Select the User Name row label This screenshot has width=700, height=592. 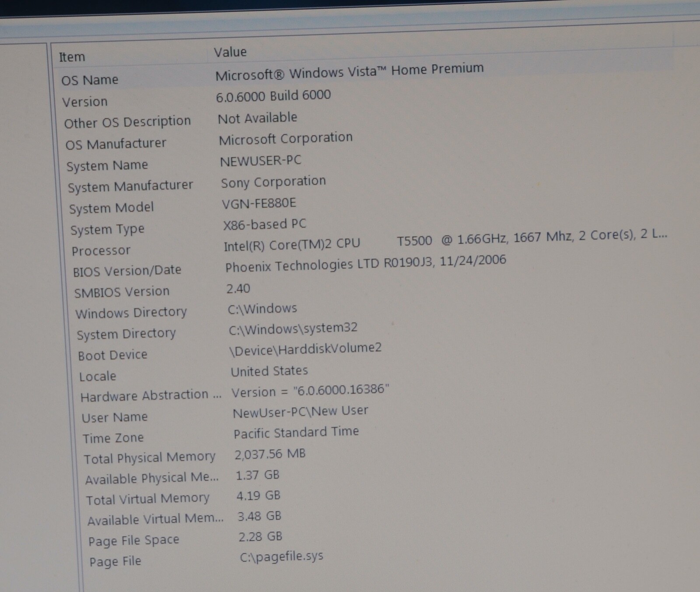coord(115,418)
